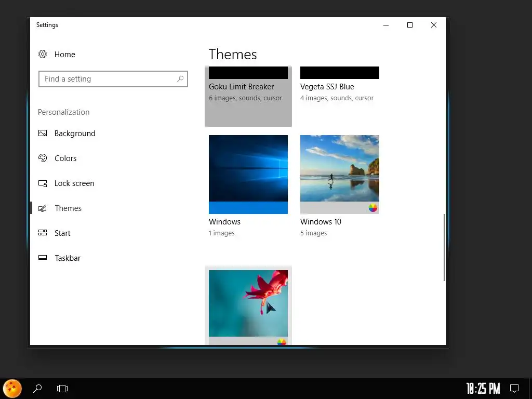
Task: Click the Themes brush icon in sidebar
Action: [43, 208]
